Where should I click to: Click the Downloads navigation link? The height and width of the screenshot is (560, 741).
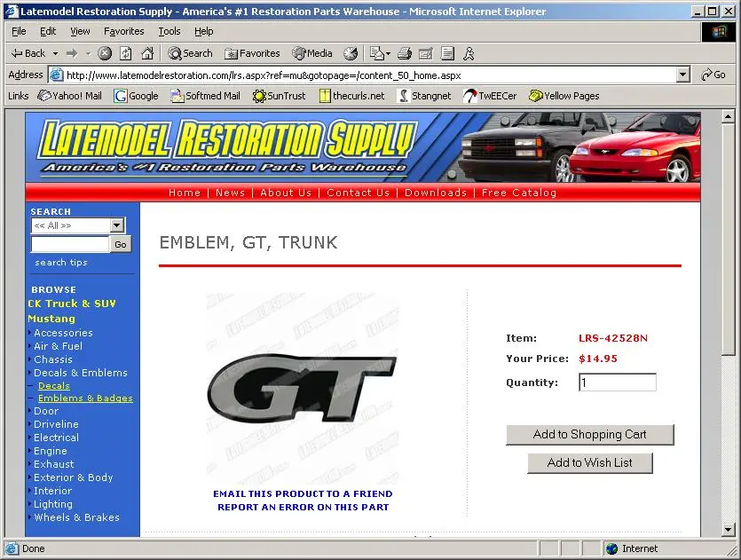pyautogui.click(x=435, y=193)
